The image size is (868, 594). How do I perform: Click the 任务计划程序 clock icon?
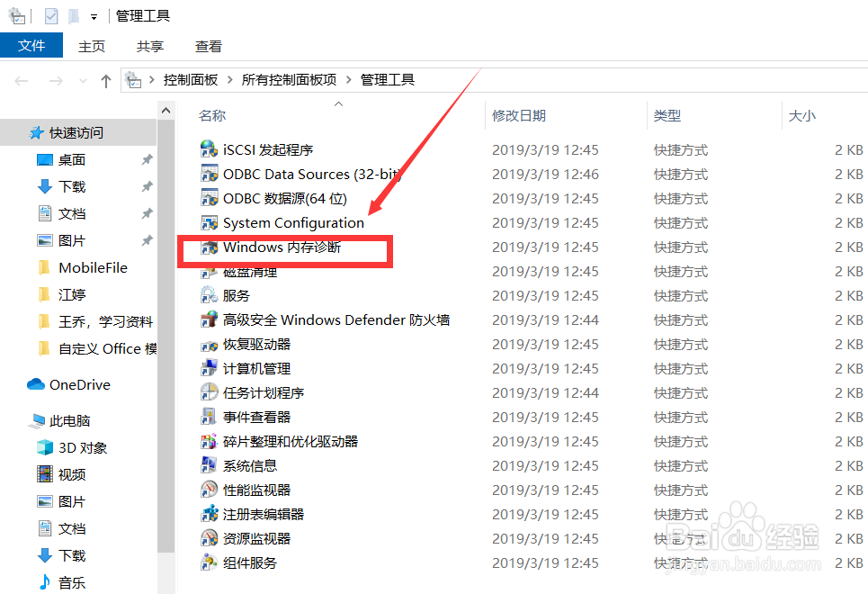point(209,392)
